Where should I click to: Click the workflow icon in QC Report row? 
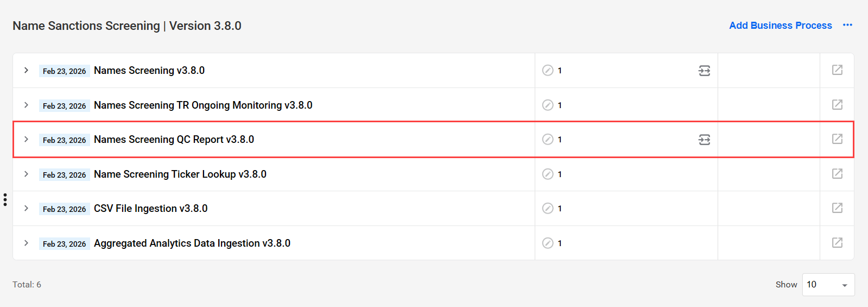(x=704, y=140)
